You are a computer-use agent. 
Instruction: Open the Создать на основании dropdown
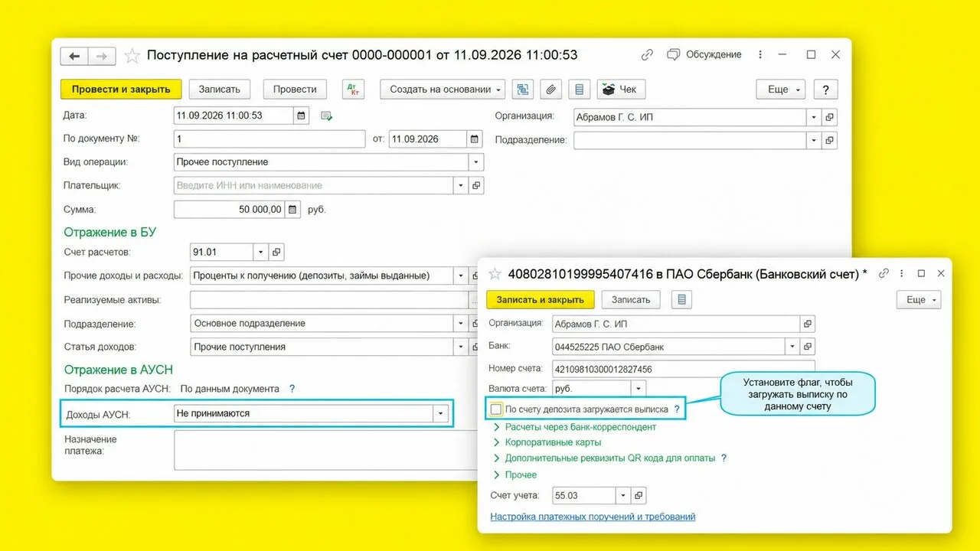(443, 89)
